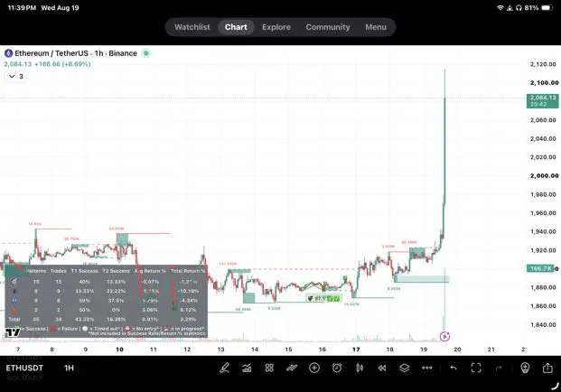
Task: Open the layout grid templates icon
Action: [x=269, y=368]
